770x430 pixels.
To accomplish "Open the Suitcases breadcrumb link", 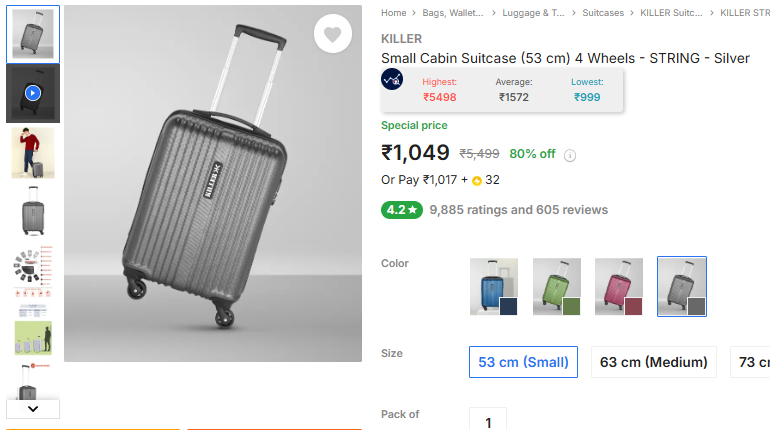I will 603,13.
